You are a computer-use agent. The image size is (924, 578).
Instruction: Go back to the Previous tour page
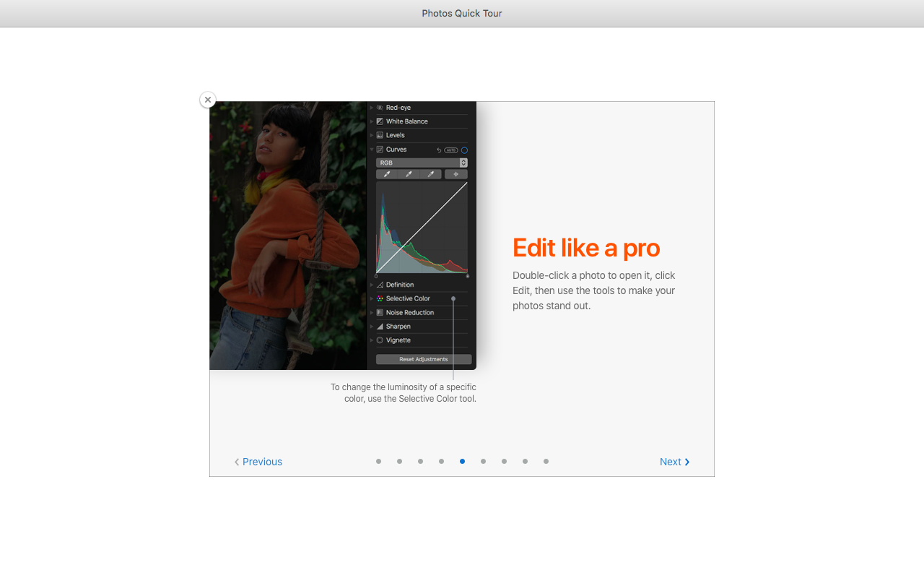(258, 462)
